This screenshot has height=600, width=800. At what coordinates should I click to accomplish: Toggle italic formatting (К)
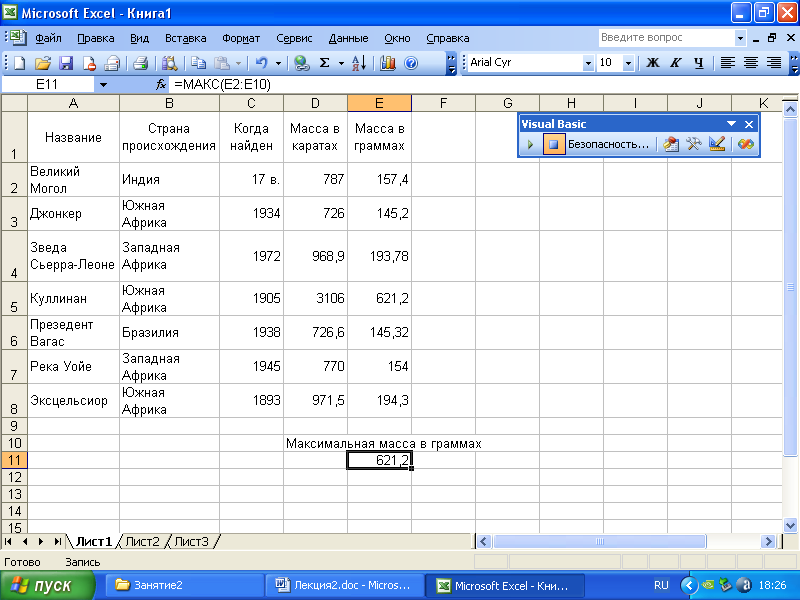coord(676,63)
